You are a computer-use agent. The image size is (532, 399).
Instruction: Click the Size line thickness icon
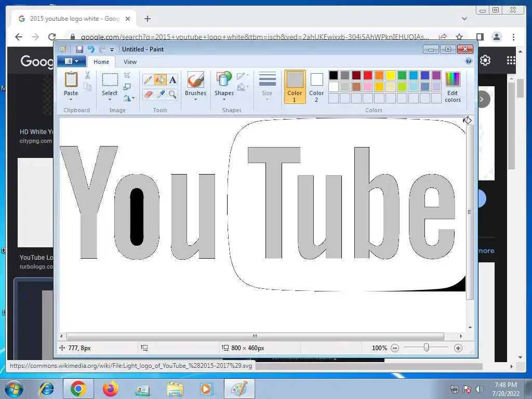(x=268, y=79)
